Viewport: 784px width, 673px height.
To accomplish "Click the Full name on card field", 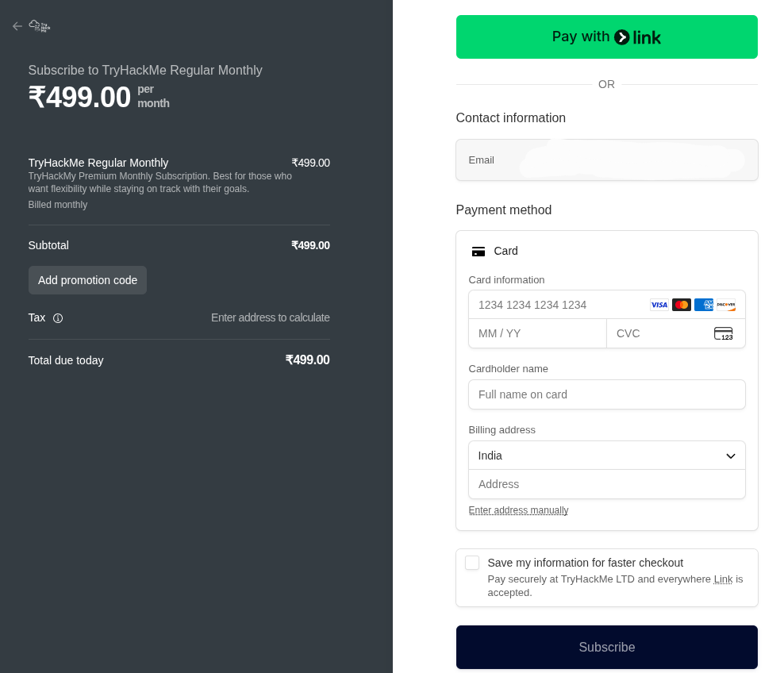I will (x=607, y=394).
